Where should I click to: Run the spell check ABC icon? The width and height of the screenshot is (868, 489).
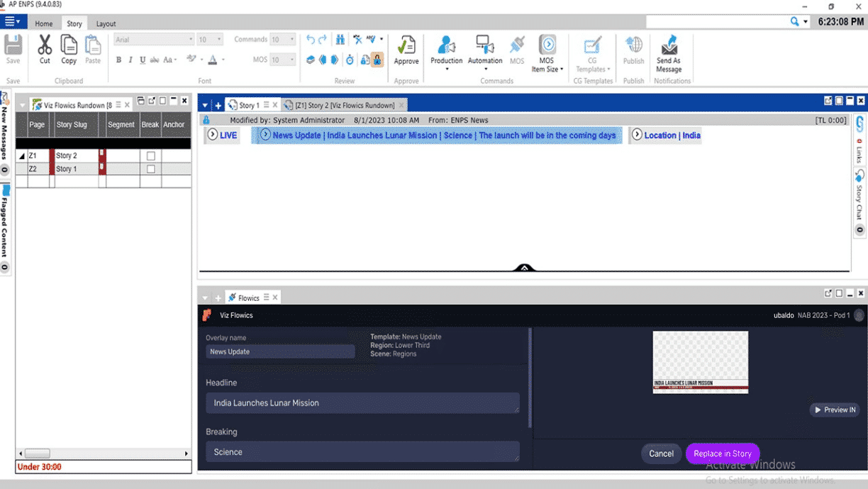coord(369,38)
